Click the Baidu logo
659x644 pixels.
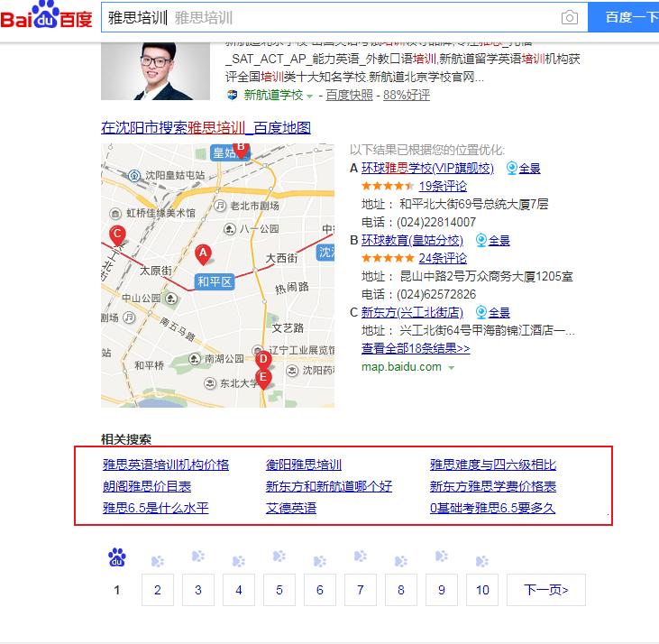(x=46, y=15)
